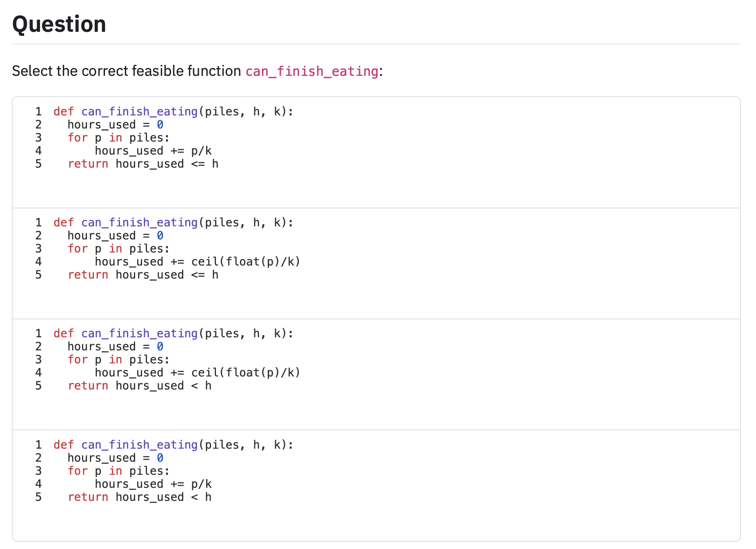Click the def line of the first option
Image resolution: width=756 pixels, height=549 pixels.
[173, 112]
